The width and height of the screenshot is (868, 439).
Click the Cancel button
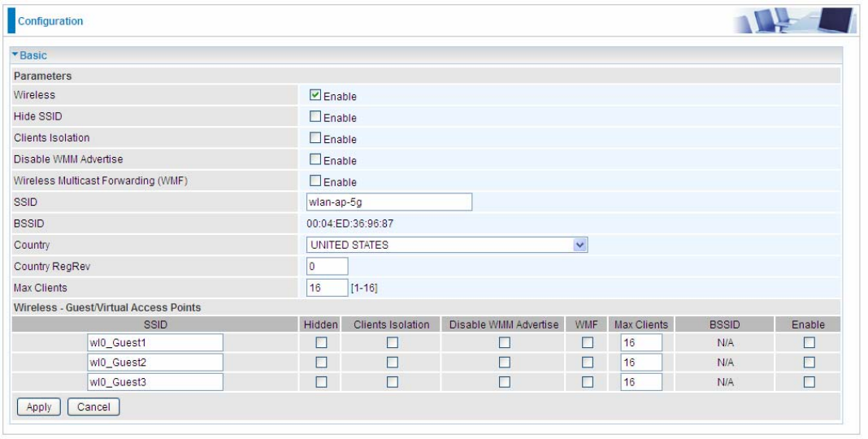pos(93,407)
